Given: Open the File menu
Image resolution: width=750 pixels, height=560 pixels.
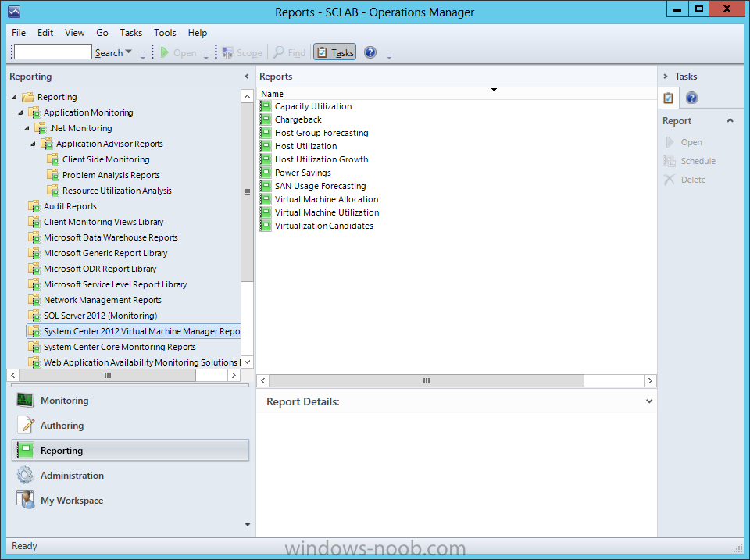Looking at the screenshot, I should 19,33.
